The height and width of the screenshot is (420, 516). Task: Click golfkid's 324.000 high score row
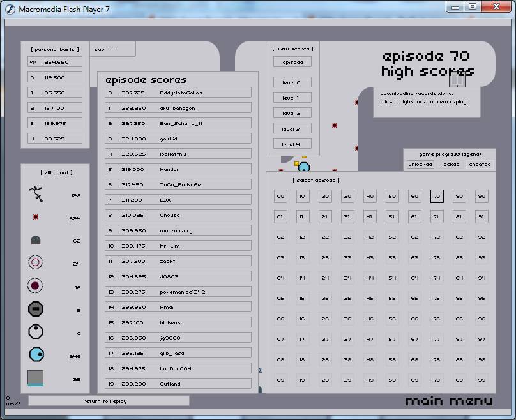[178, 139]
